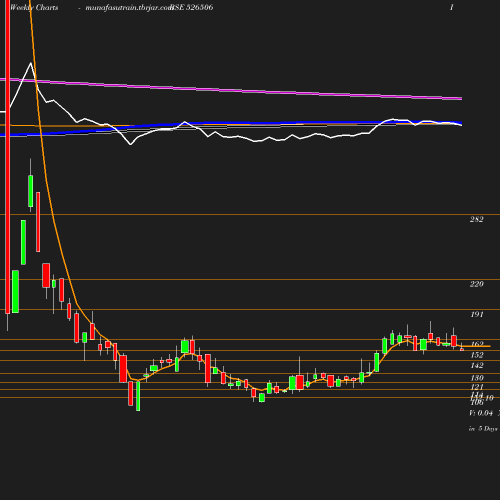Click the 191 price level label
The width and height of the screenshot is (500, 500).
477,314
